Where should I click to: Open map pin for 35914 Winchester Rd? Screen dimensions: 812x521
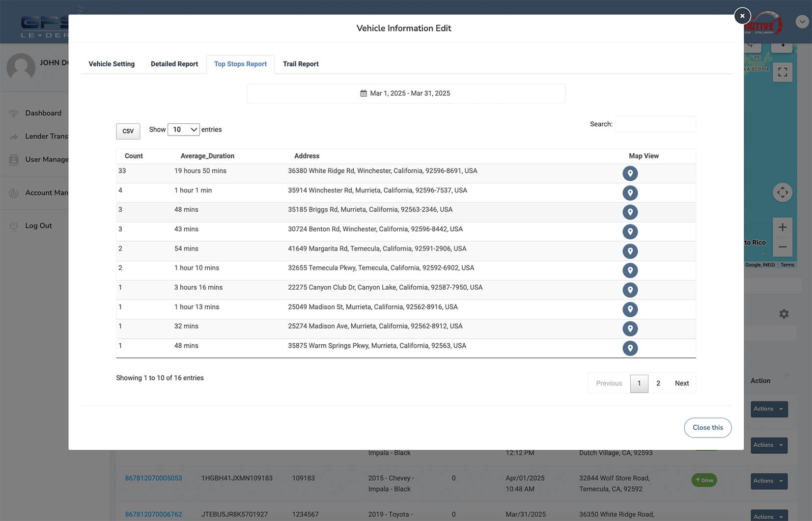pyautogui.click(x=630, y=193)
